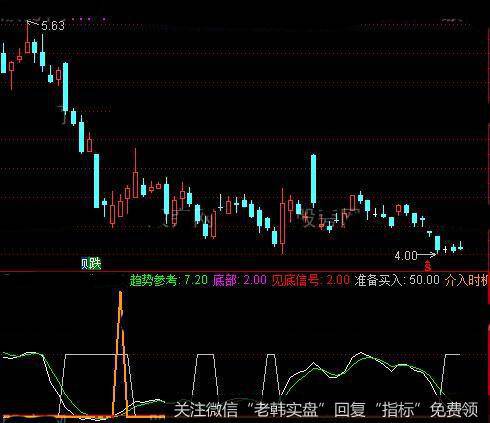Click the green 趋势参考: 7.20 indicator label
The image size is (490, 423).
click(x=169, y=280)
